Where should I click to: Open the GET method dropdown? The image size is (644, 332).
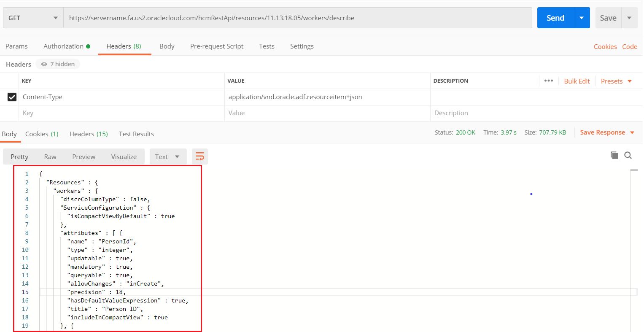click(x=33, y=18)
